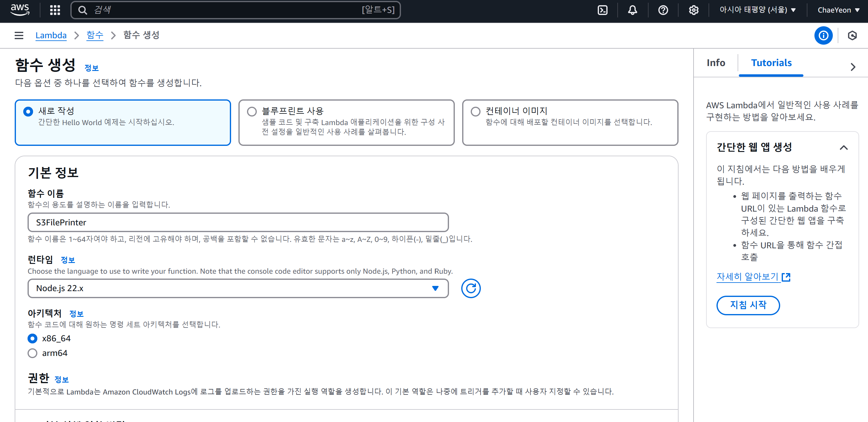Choose arm64 architecture
The height and width of the screenshot is (422, 868).
pyautogui.click(x=32, y=353)
